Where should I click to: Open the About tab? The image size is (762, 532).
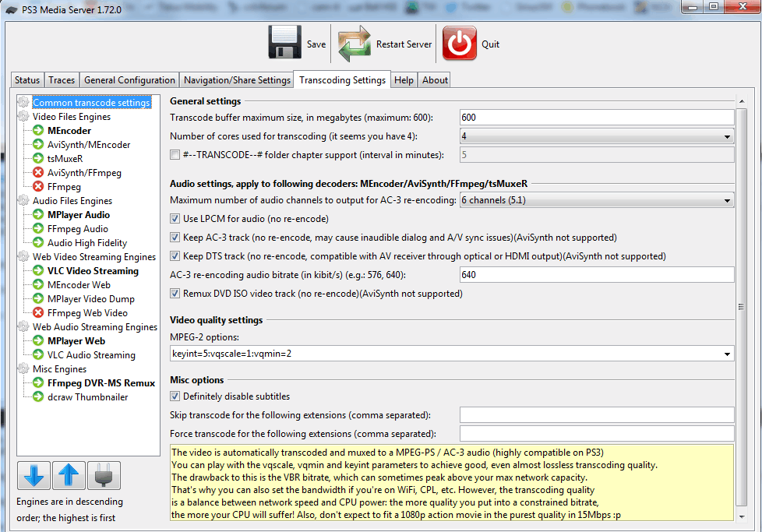435,80
